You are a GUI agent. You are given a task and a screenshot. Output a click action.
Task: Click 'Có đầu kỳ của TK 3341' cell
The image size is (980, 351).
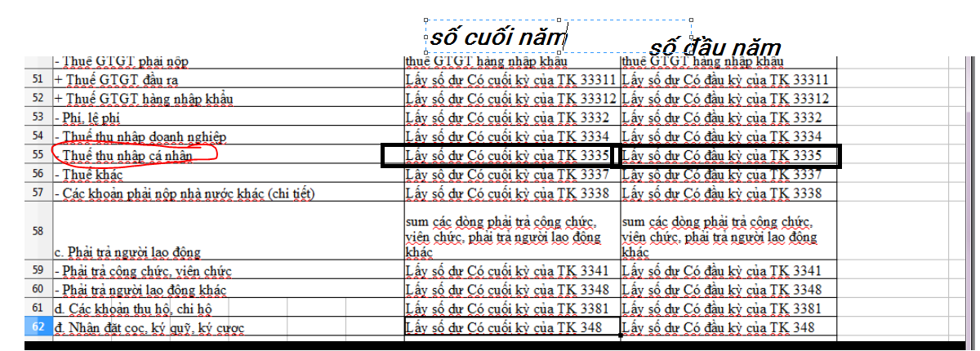729,270
